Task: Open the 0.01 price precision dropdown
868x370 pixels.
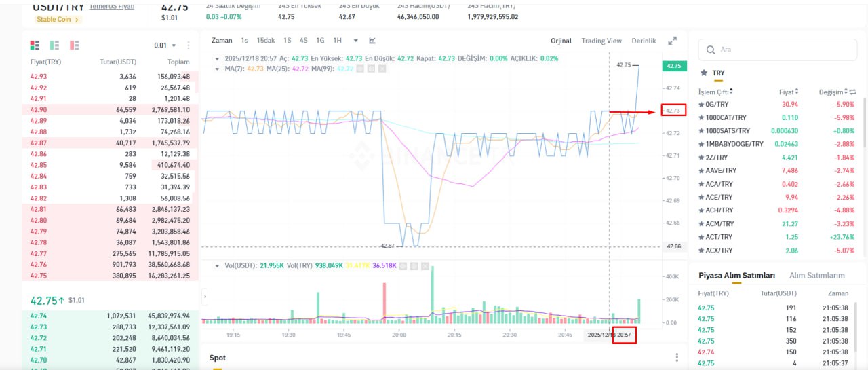Action: [165, 45]
